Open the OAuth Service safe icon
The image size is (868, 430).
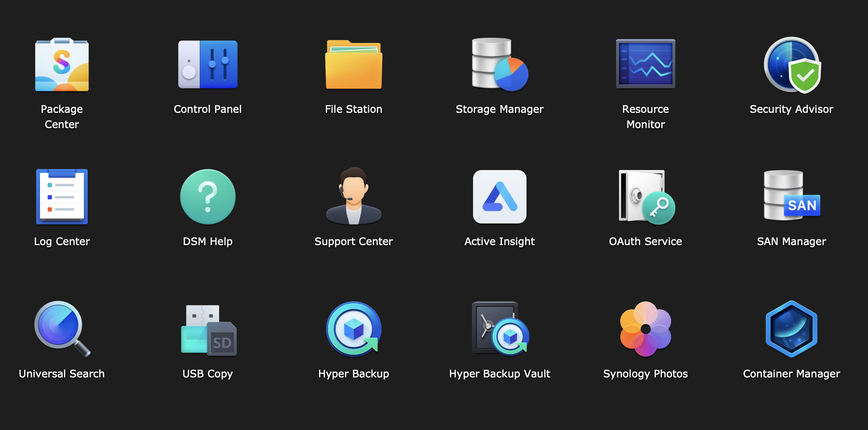point(647,197)
